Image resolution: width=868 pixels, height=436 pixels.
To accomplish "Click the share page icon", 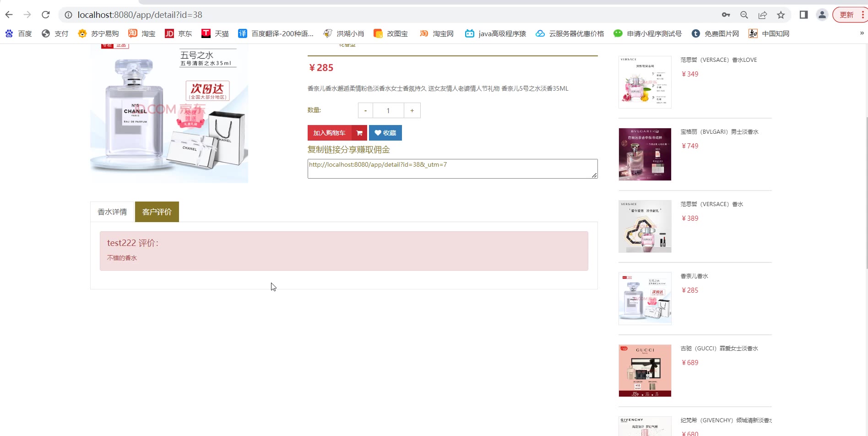I will point(763,15).
